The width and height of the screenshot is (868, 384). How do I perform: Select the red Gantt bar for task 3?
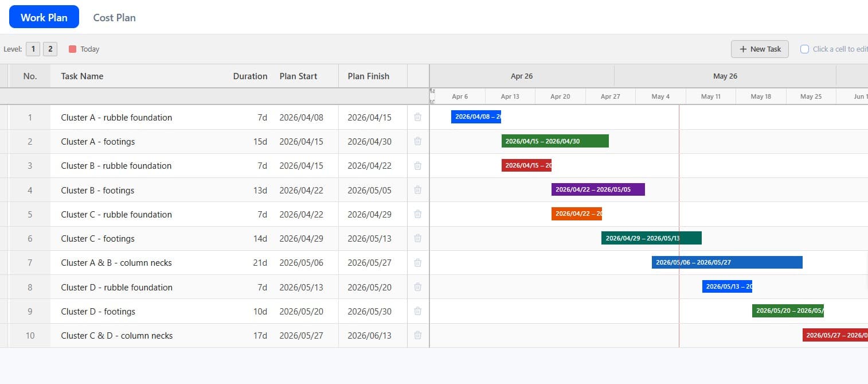[x=526, y=165]
